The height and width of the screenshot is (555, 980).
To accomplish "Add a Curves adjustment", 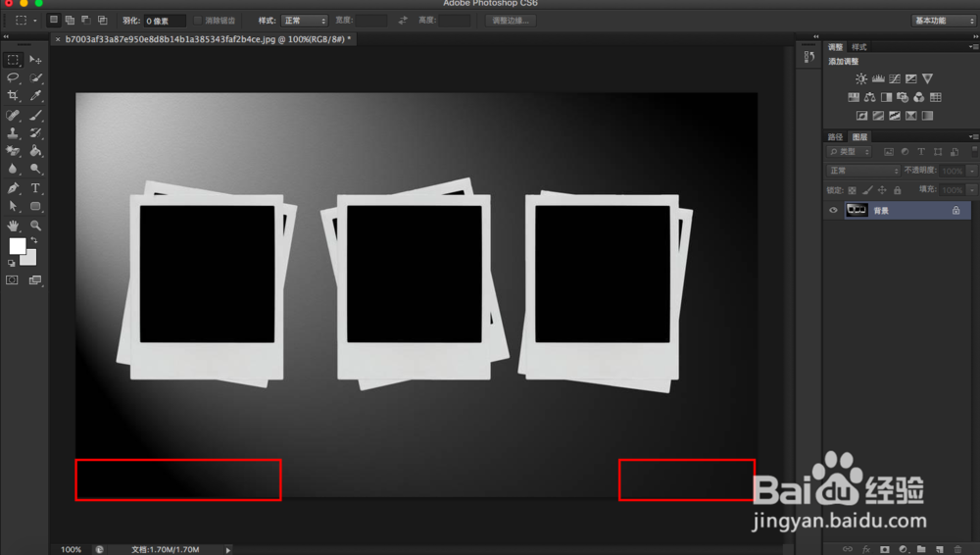I will 895,78.
